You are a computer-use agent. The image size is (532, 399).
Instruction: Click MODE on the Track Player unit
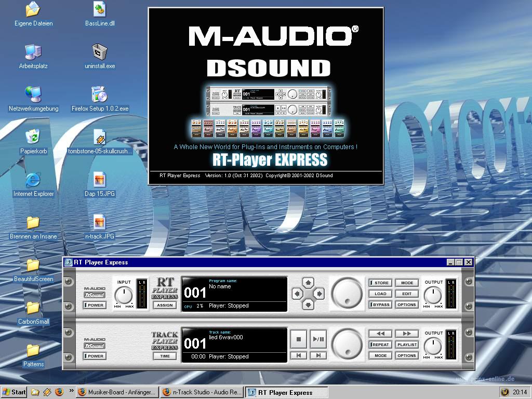coord(380,355)
